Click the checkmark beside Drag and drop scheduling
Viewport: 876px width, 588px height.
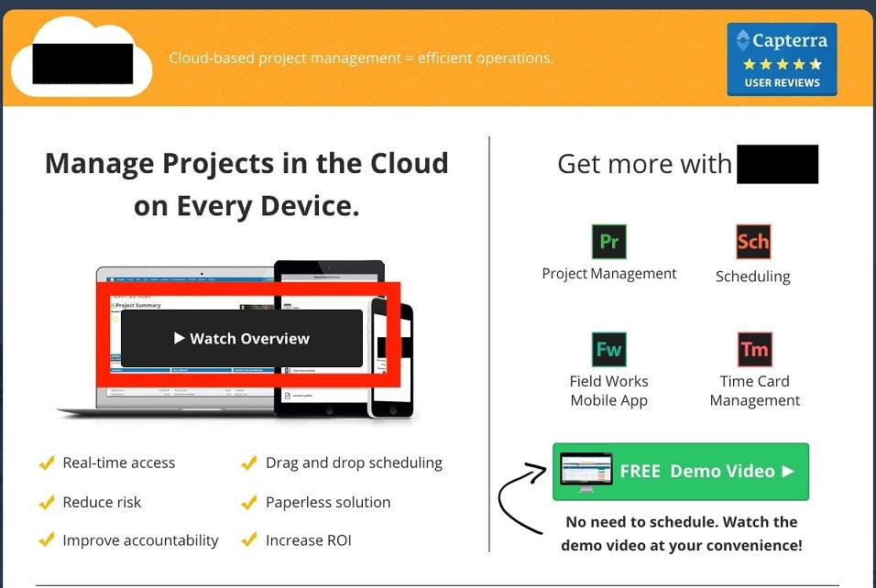point(248,463)
